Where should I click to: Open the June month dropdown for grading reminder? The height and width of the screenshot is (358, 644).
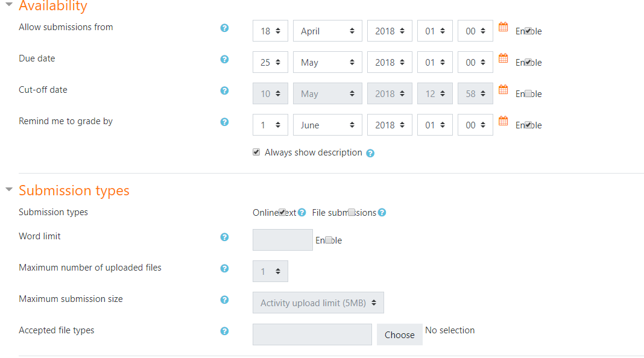pyautogui.click(x=327, y=125)
